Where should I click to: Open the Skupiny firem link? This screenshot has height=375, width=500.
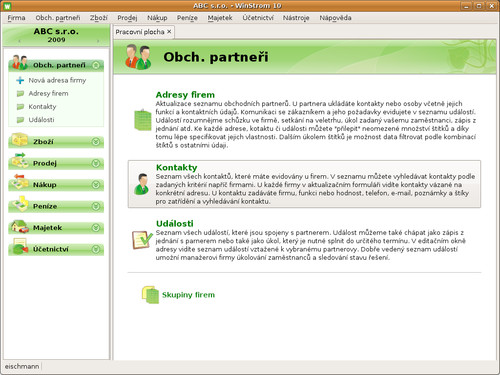point(188,295)
